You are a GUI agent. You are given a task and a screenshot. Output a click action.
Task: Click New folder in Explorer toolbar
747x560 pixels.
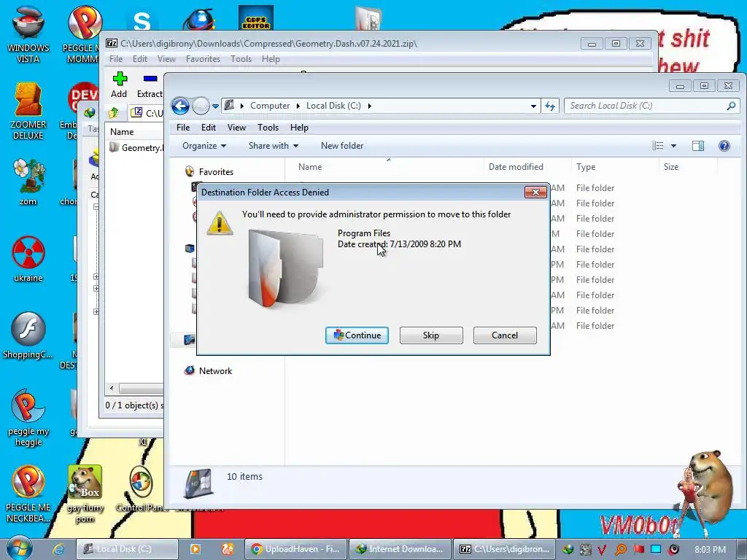(x=342, y=146)
